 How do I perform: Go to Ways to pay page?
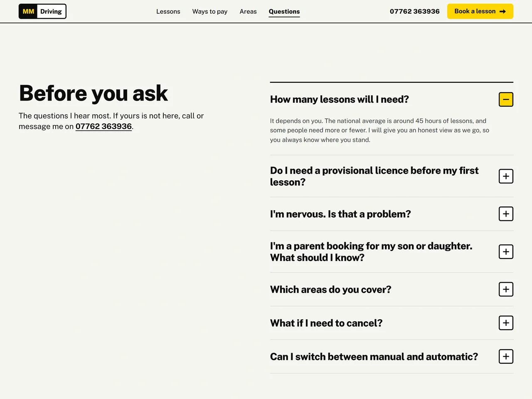(210, 12)
